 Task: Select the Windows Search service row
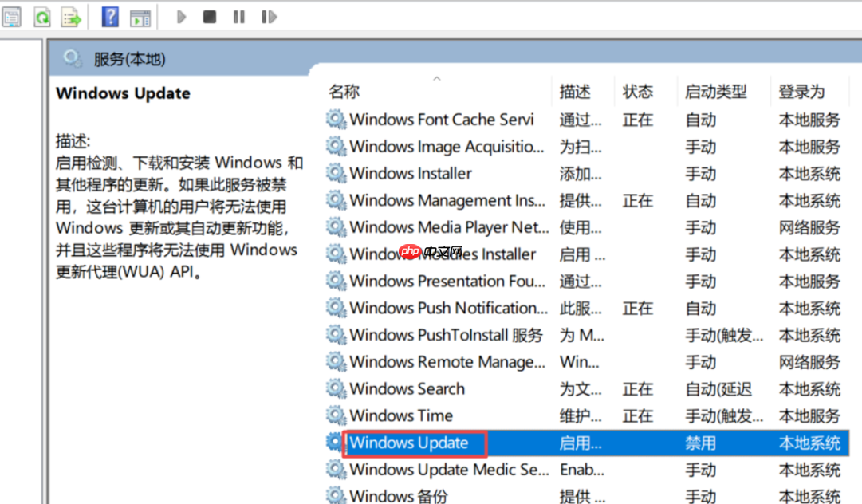click(x=408, y=388)
